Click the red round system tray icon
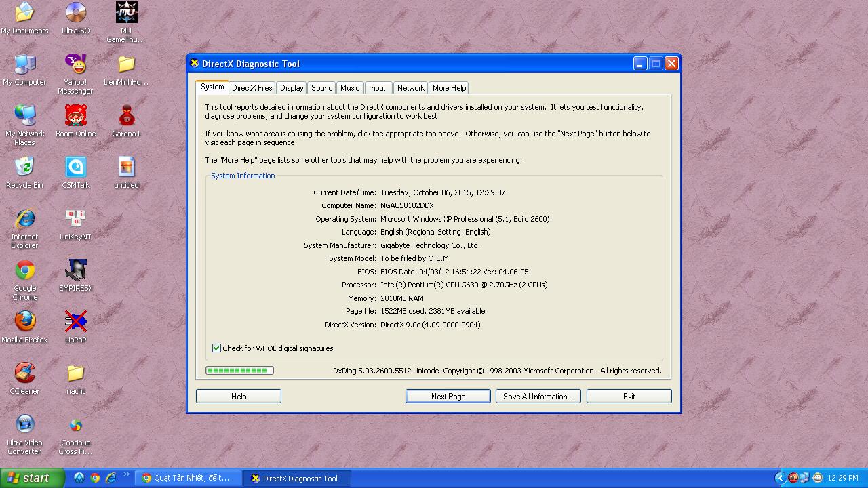The width and height of the screenshot is (868, 488). (x=793, y=478)
